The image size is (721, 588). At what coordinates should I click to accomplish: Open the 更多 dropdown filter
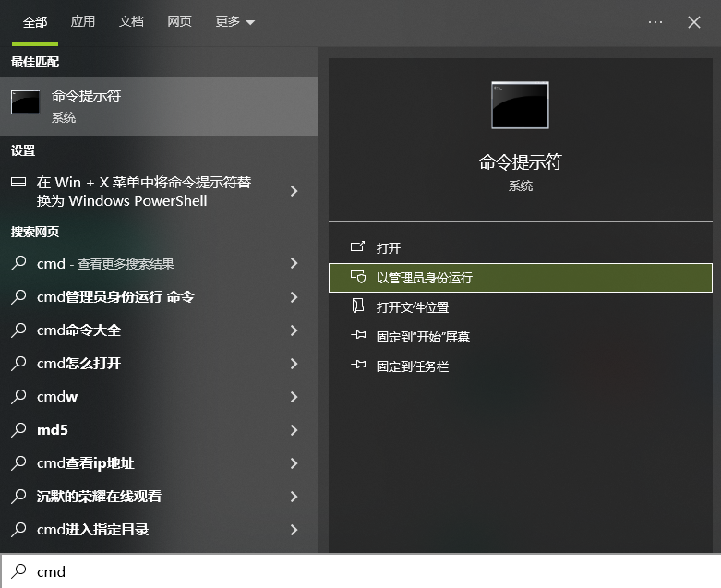[235, 21]
